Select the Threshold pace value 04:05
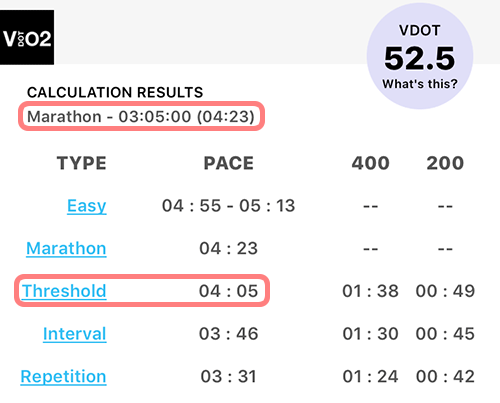This screenshot has width=500, height=403. click(x=229, y=291)
